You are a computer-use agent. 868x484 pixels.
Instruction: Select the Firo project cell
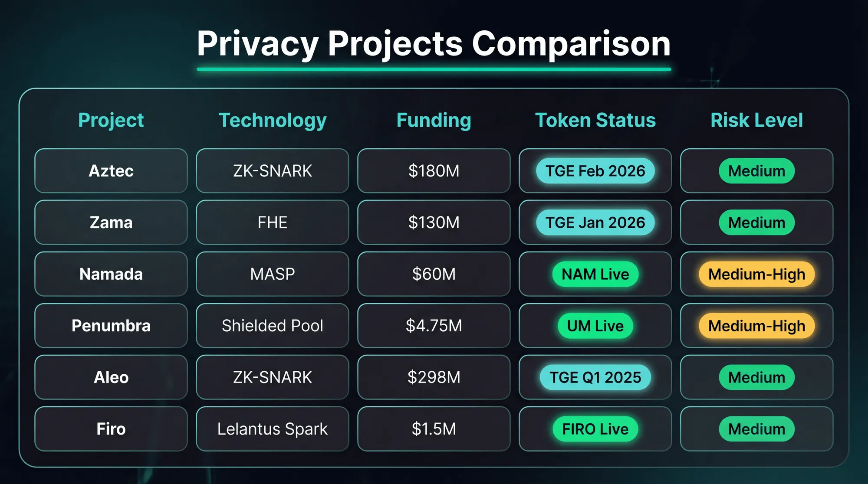(x=111, y=429)
